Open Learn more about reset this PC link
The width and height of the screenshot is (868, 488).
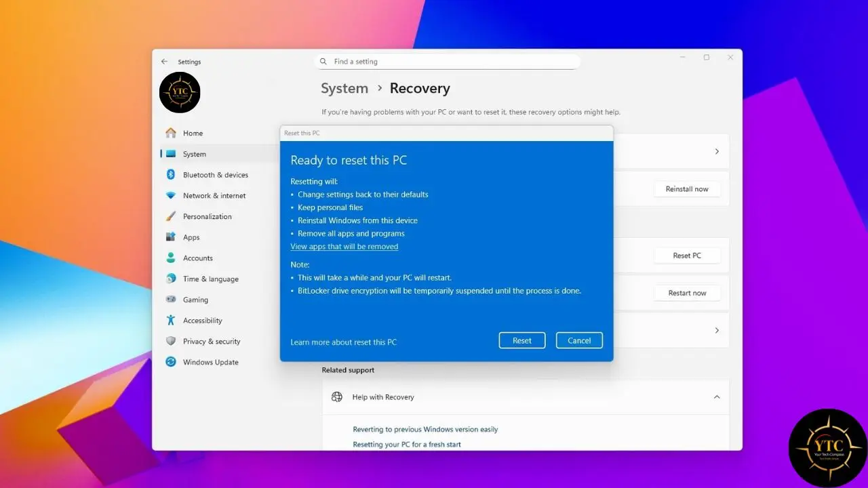point(344,342)
